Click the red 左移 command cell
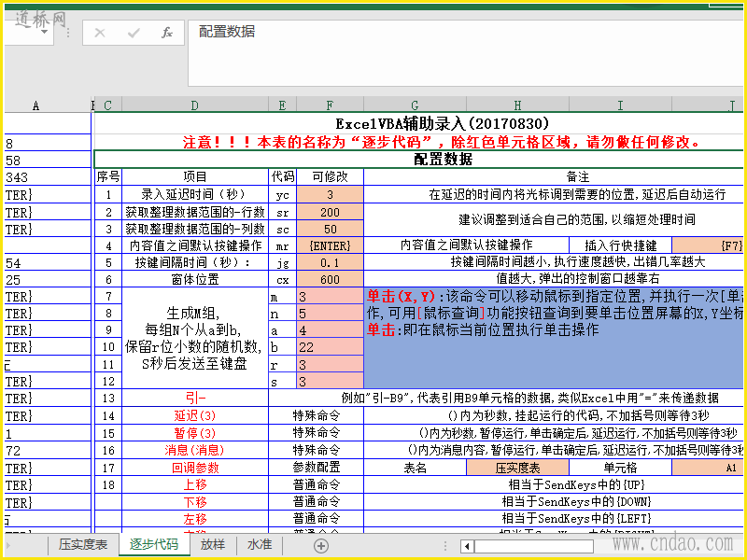Viewport: 747px width, 560px height. click(x=195, y=519)
